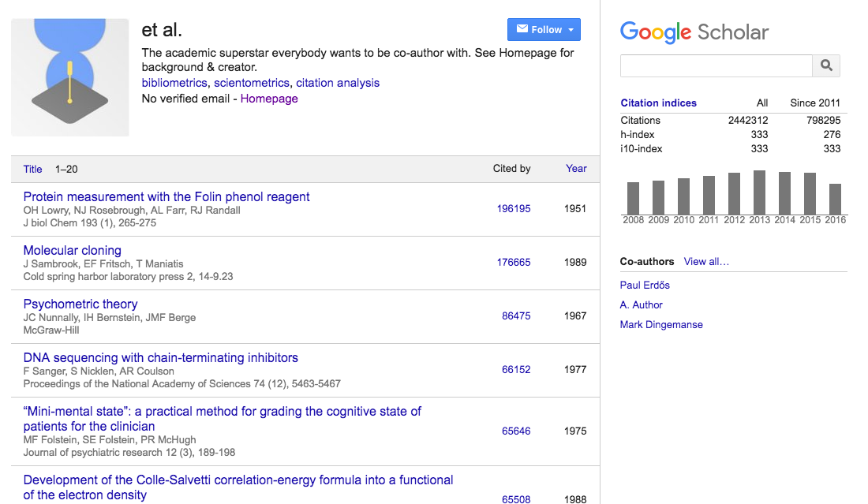View 66152 citations for DNA sequencing

pos(516,369)
